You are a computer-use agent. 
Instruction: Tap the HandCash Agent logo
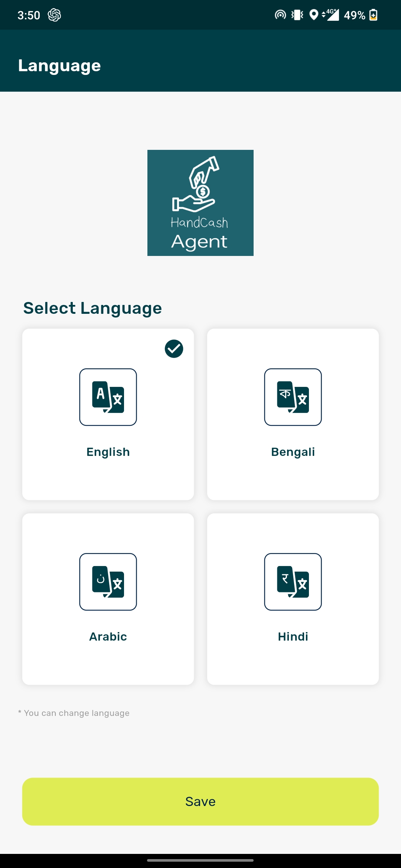200,203
